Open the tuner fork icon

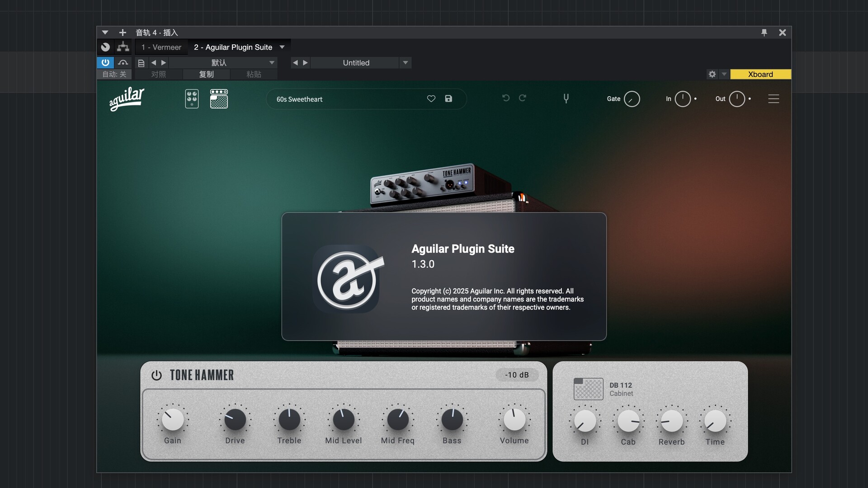(566, 99)
